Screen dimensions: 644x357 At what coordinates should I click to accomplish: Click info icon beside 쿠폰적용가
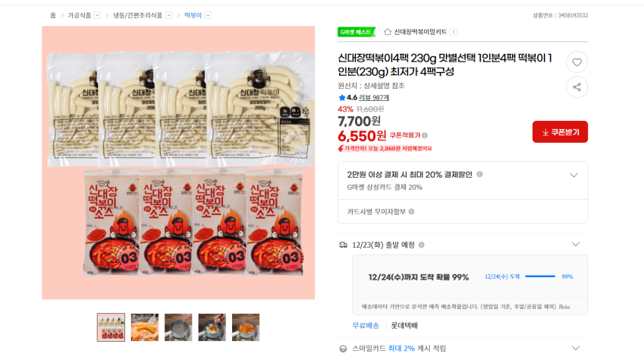click(x=425, y=135)
